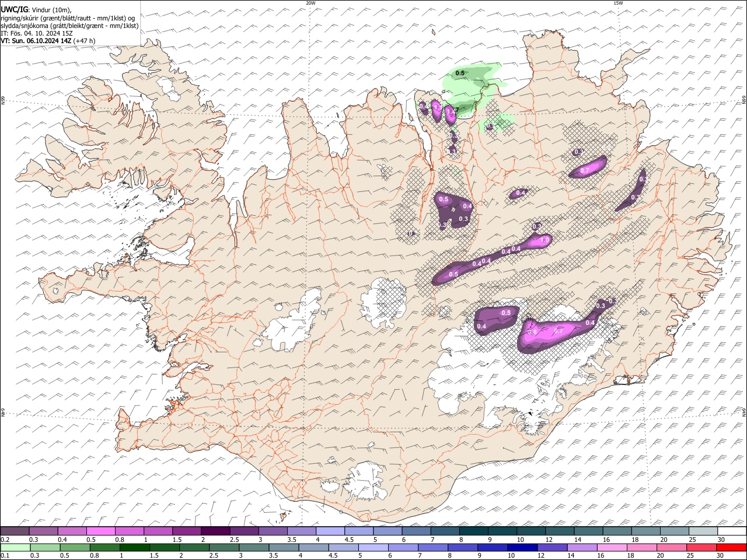The image size is (747, 560).
Task: Click the 30 label in lower legend scale
Action: click(721, 555)
